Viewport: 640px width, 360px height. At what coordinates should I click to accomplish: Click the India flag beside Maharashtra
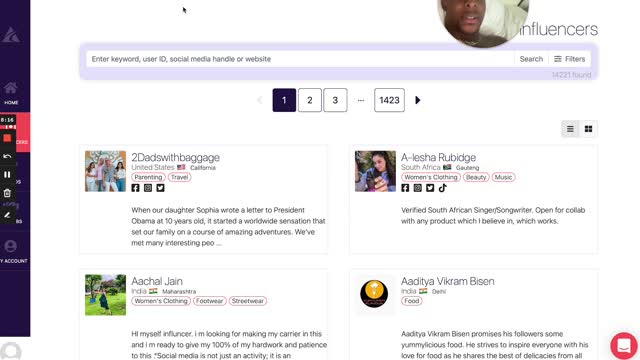[x=153, y=291]
